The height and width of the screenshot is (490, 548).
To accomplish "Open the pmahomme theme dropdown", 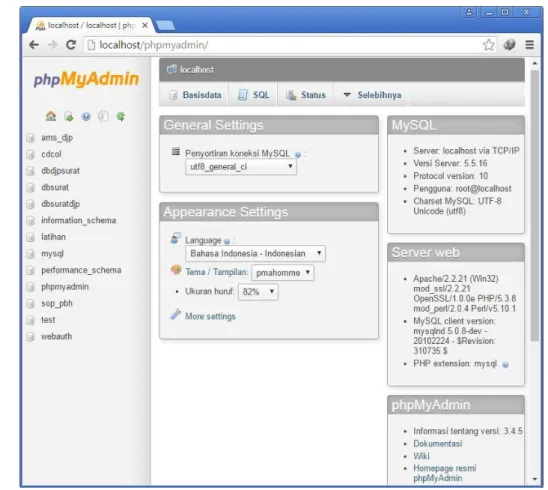I will click(x=283, y=273).
